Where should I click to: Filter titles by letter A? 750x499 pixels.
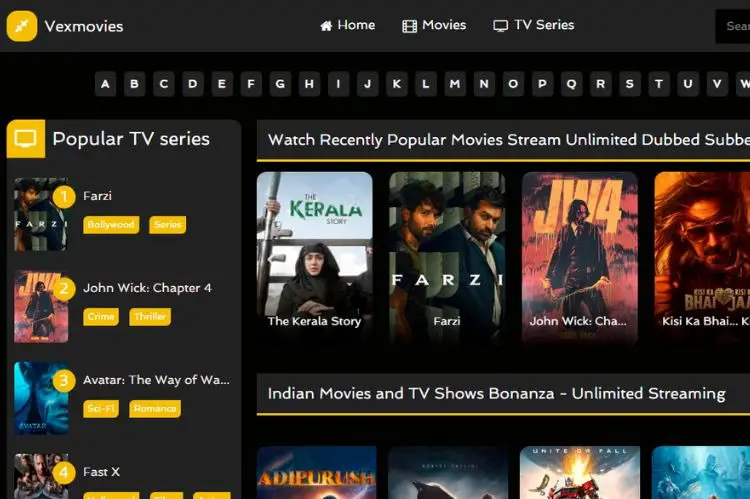[x=105, y=84]
